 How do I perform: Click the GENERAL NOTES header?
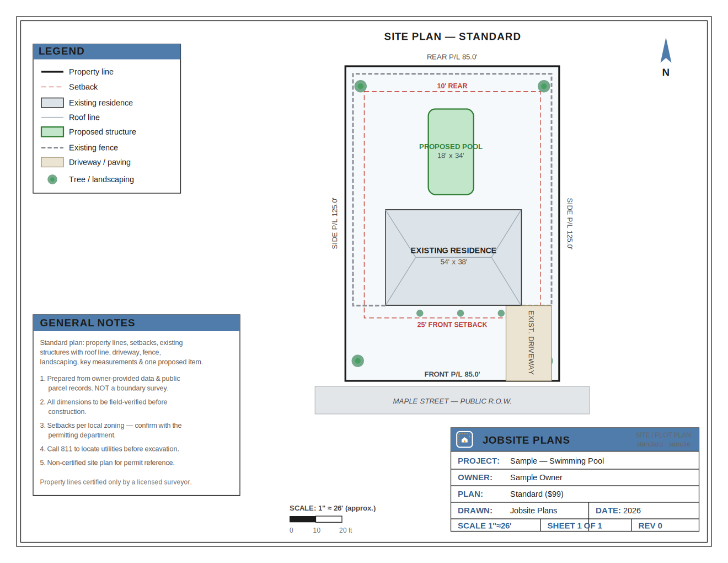[137, 323]
